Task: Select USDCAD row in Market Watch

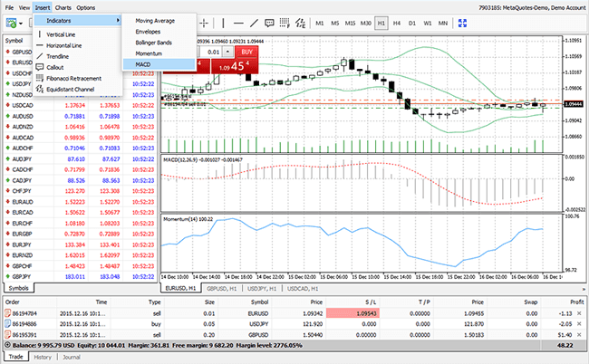Action: click(x=81, y=105)
